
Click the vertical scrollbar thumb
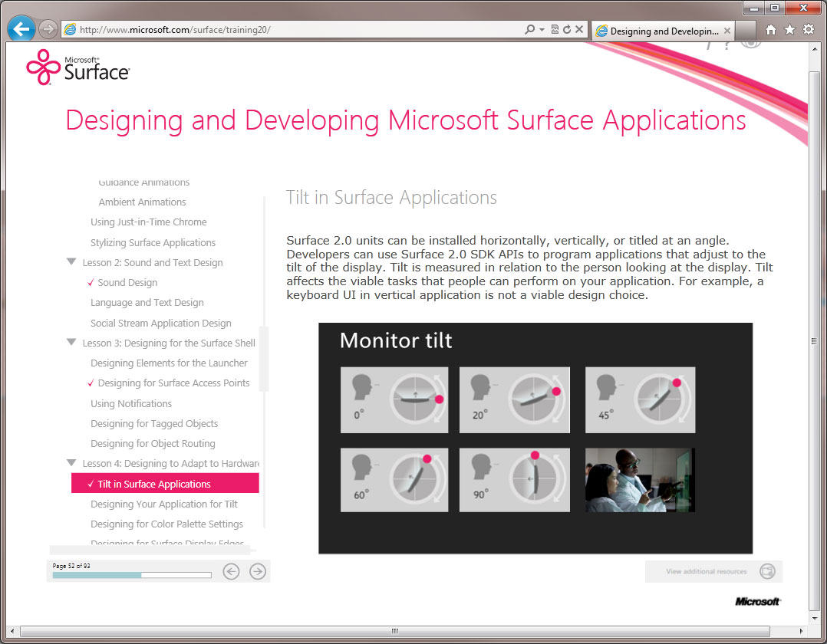point(815,340)
